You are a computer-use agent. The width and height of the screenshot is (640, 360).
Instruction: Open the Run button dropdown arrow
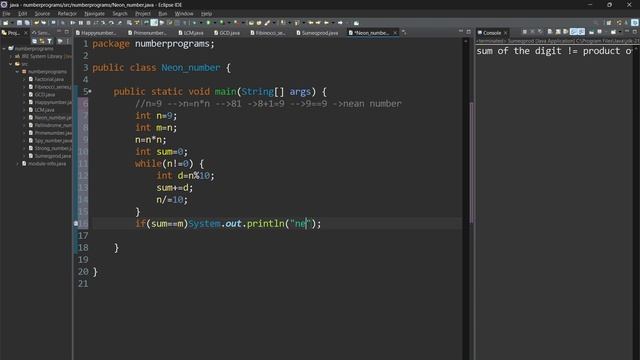point(214,23)
